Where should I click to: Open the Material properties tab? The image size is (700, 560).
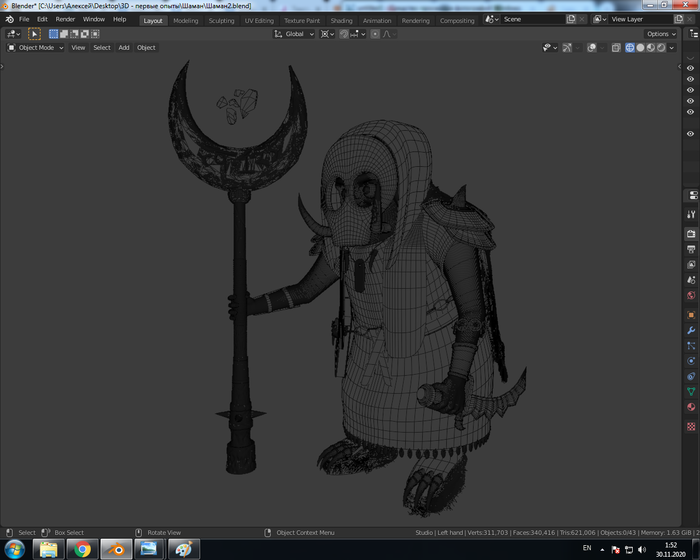[691, 407]
